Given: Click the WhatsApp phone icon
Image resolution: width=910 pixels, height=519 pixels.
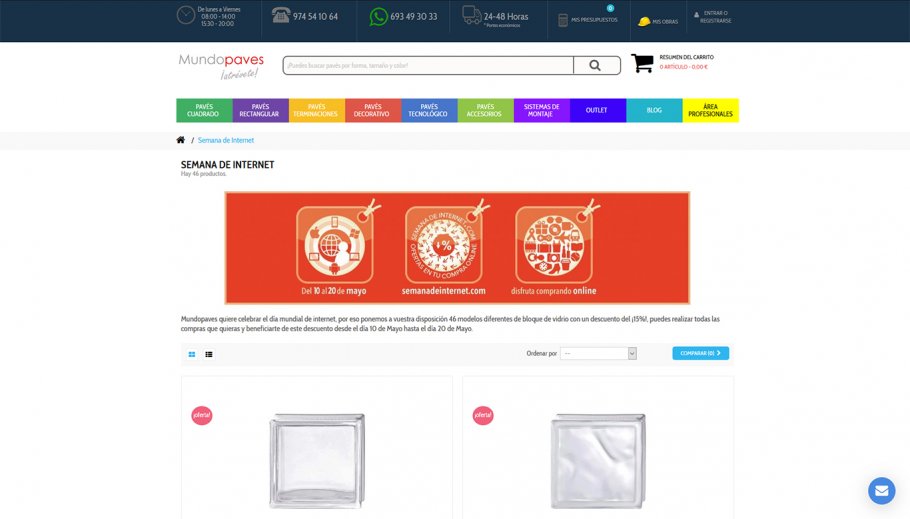Looking at the screenshot, I should [x=378, y=16].
